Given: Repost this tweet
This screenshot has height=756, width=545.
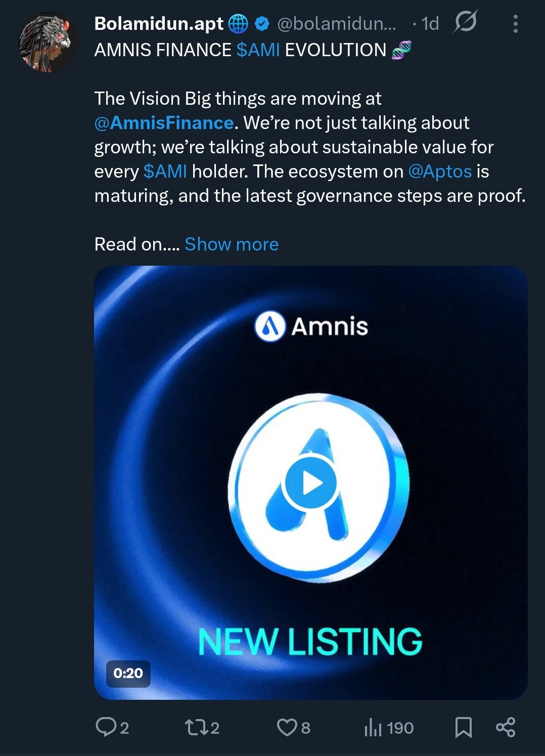Looking at the screenshot, I should 195,727.
